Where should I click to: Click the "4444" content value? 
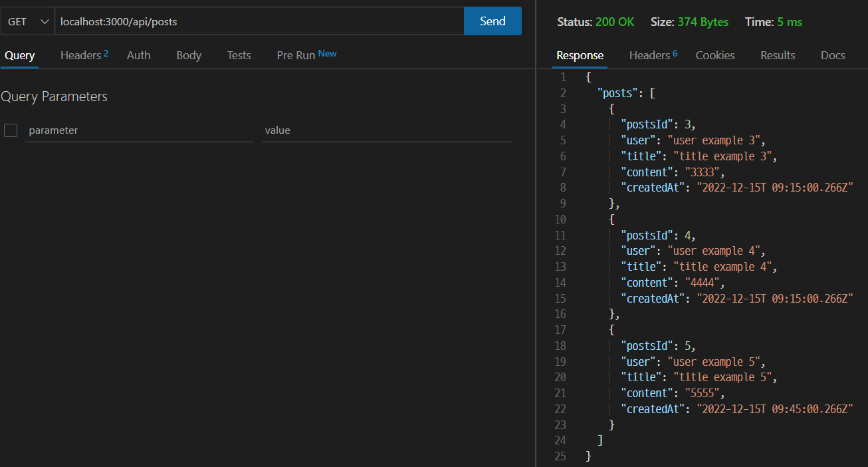pyautogui.click(x=702, y=283)
